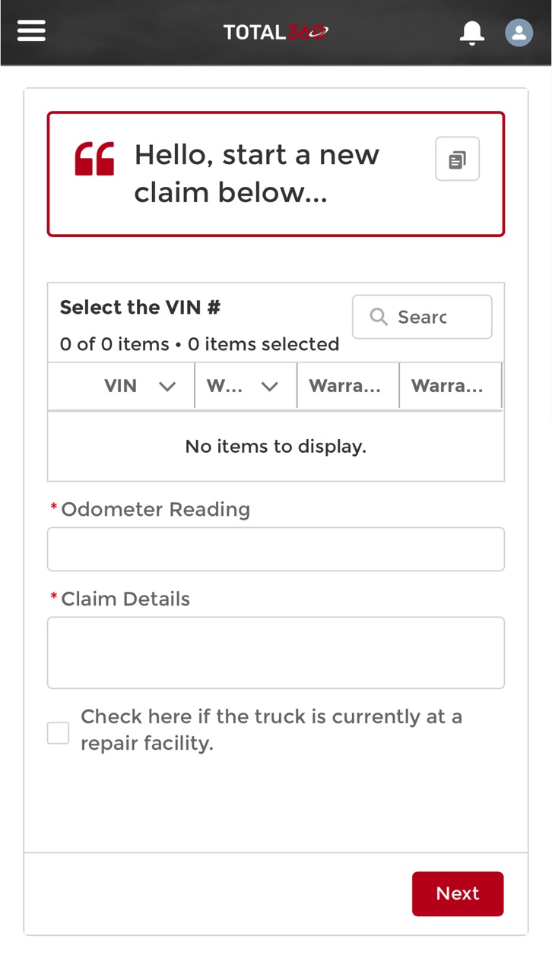This screenshot has height=980, width=552.
Task: Click the 'Hello, start a new claim' heading
Action: [x=257, y=173]
